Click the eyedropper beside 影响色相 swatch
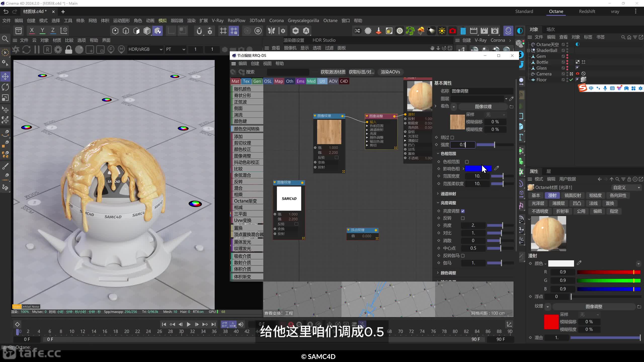 496,168
